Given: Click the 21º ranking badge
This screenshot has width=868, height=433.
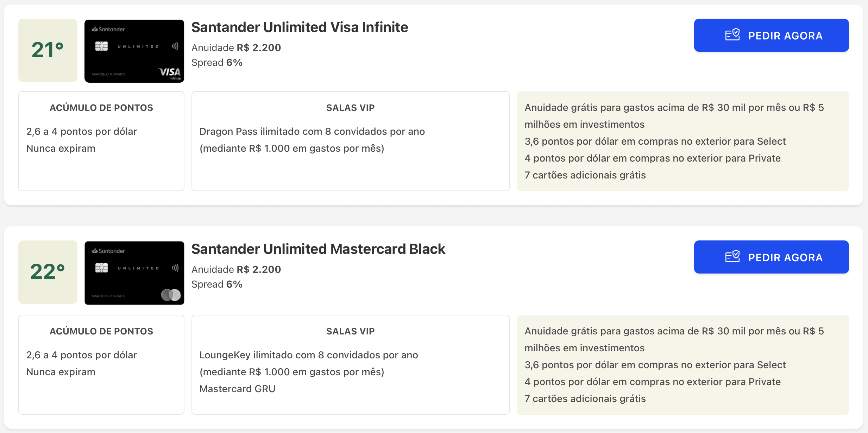Looking at the screenshot, I should (x=48, y=50).
